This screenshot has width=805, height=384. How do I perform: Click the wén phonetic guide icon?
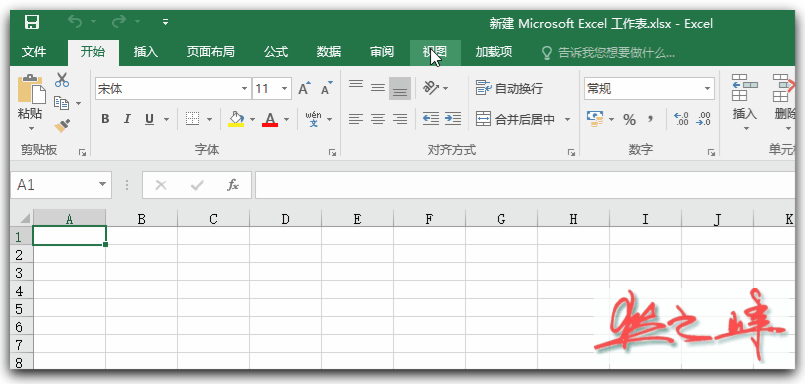coord(313,119)
